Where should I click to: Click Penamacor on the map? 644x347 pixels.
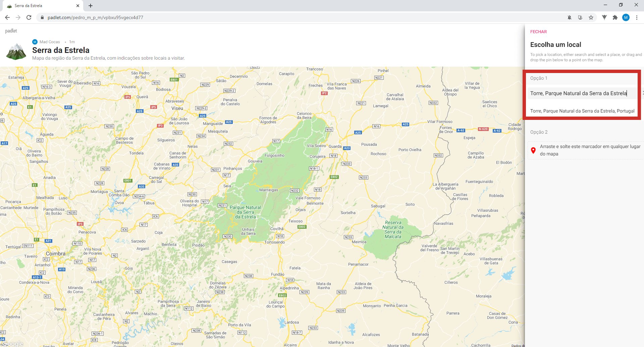tap(358, 264)
